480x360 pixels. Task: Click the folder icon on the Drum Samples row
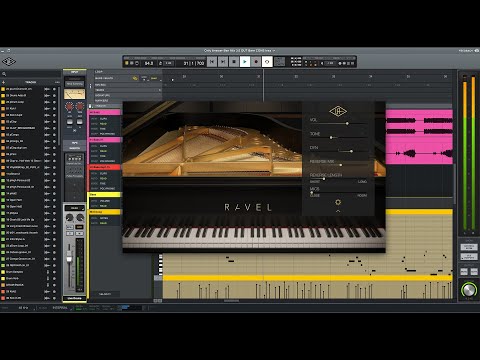click(48, 272)
